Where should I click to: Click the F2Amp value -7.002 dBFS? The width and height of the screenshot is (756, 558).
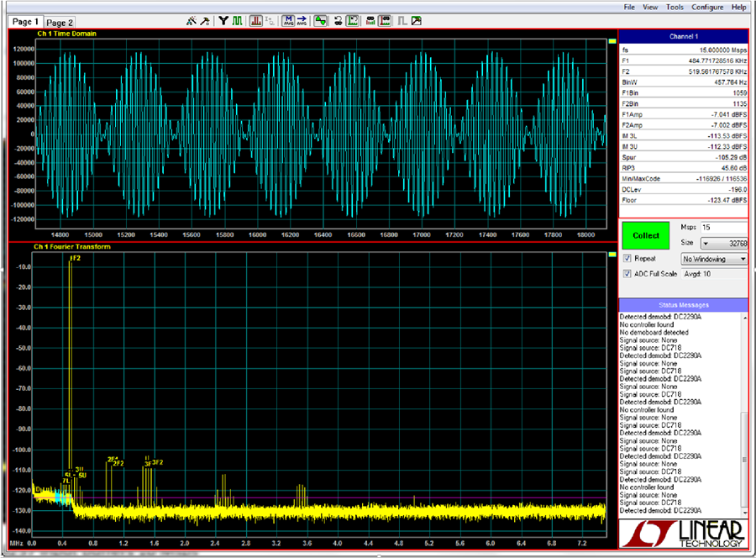pyautogui.click(x=729, y=125)
